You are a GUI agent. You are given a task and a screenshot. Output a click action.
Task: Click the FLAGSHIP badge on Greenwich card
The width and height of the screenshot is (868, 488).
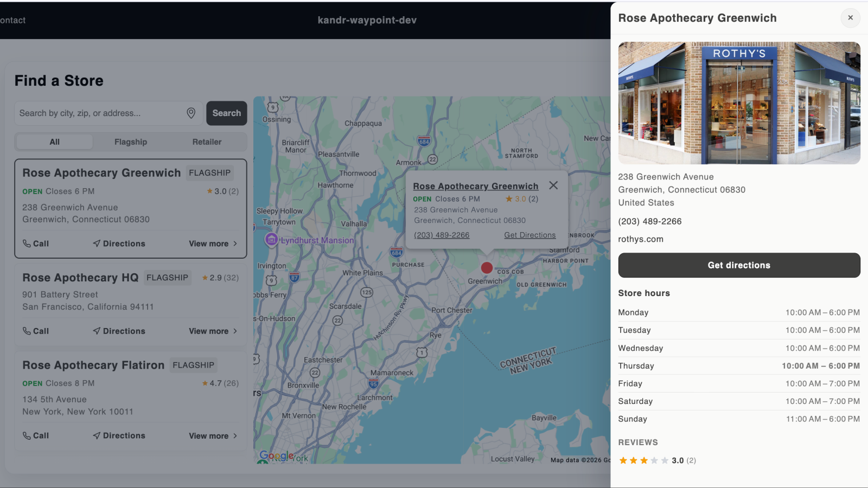[x=210, y=173]
